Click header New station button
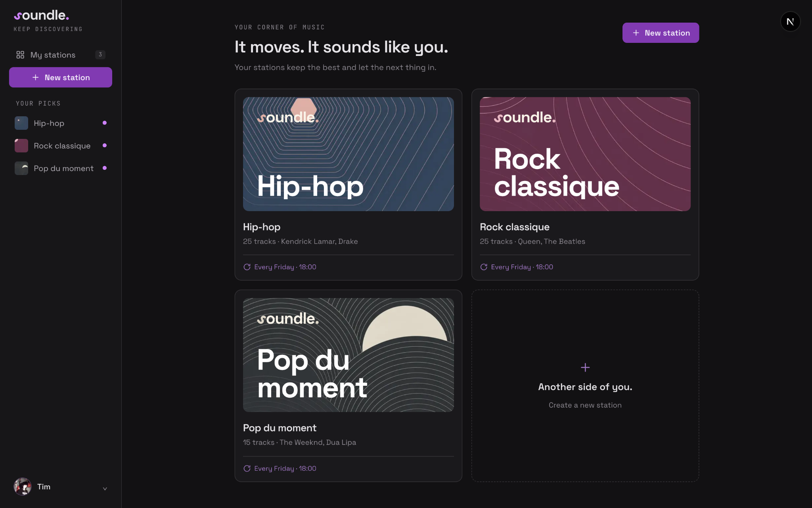This screenshot has width=812, height=508. coord(661,33)
